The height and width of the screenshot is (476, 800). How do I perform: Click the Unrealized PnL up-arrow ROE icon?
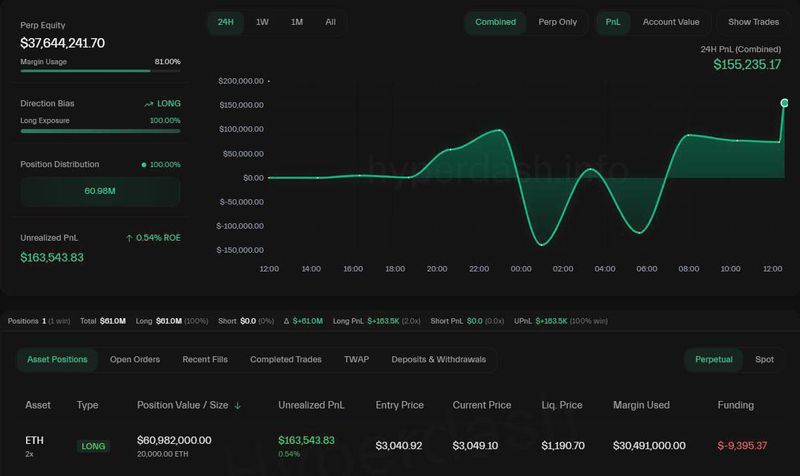click(x=129, y=238)
